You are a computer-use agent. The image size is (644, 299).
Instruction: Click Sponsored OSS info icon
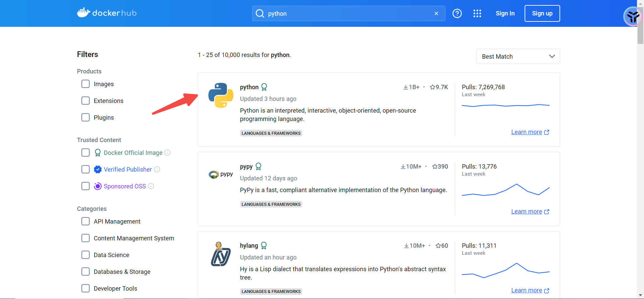pos(151,186)
